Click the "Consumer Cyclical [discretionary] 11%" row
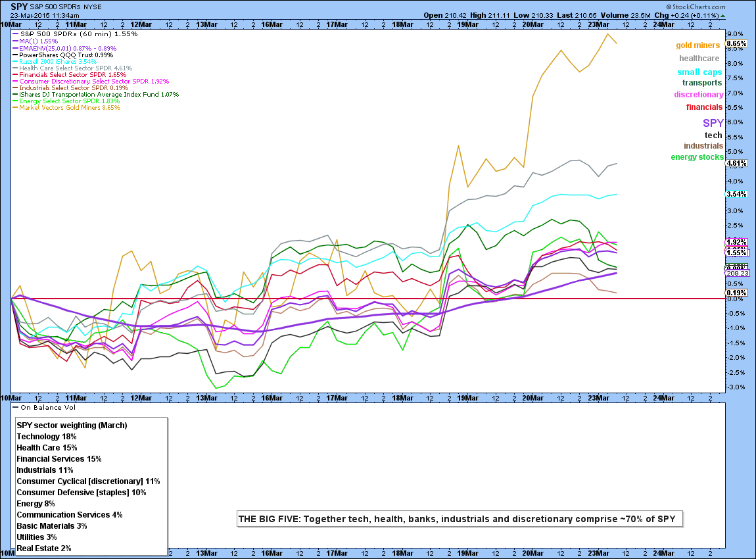The image size is (756, 559). pyautogui.click(x=88, y=481)
